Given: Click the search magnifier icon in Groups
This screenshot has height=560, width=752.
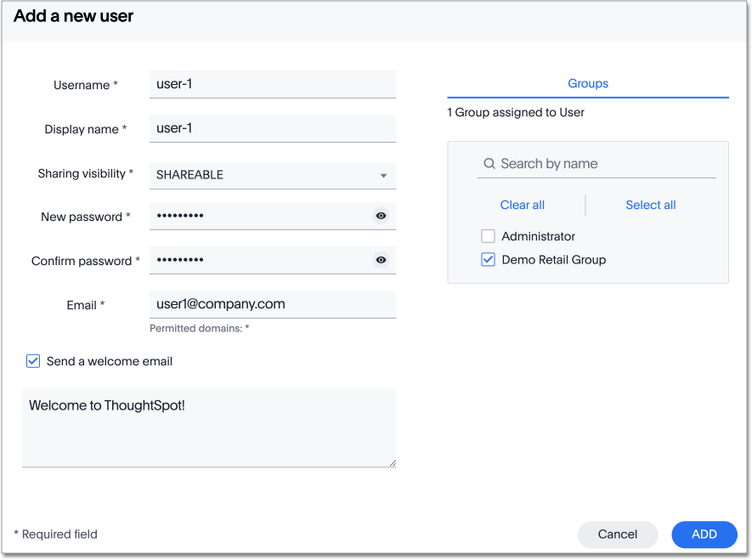Looking at the screenshot, I should (489, 164).
